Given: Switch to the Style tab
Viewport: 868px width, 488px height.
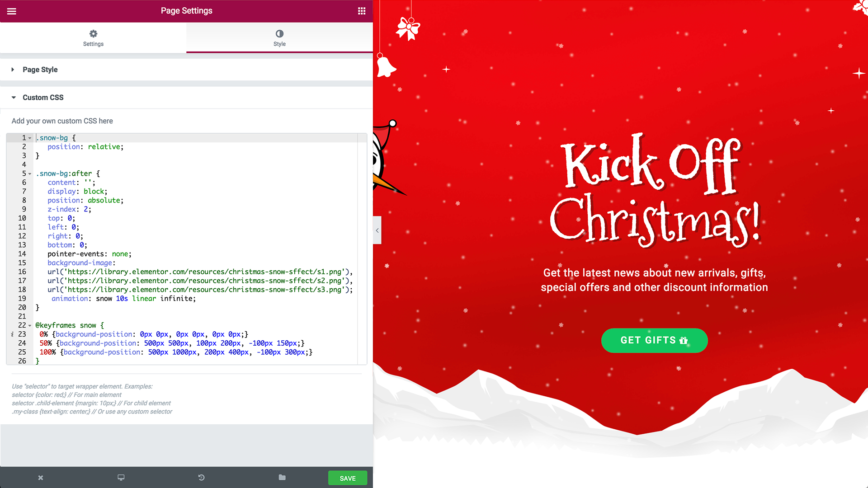Looking at the screenshot, I should [x=279, y=38].
